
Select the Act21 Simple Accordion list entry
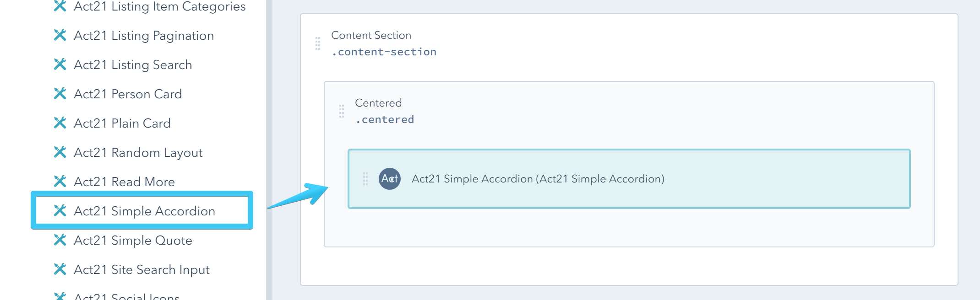tap(145, 211)
